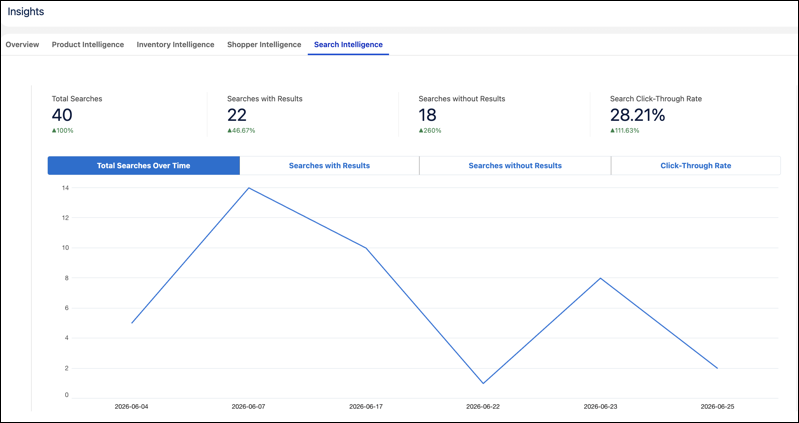799x423 pixels.
Task: Show the Click-Through Rate chart
Action: coord(696,166)
